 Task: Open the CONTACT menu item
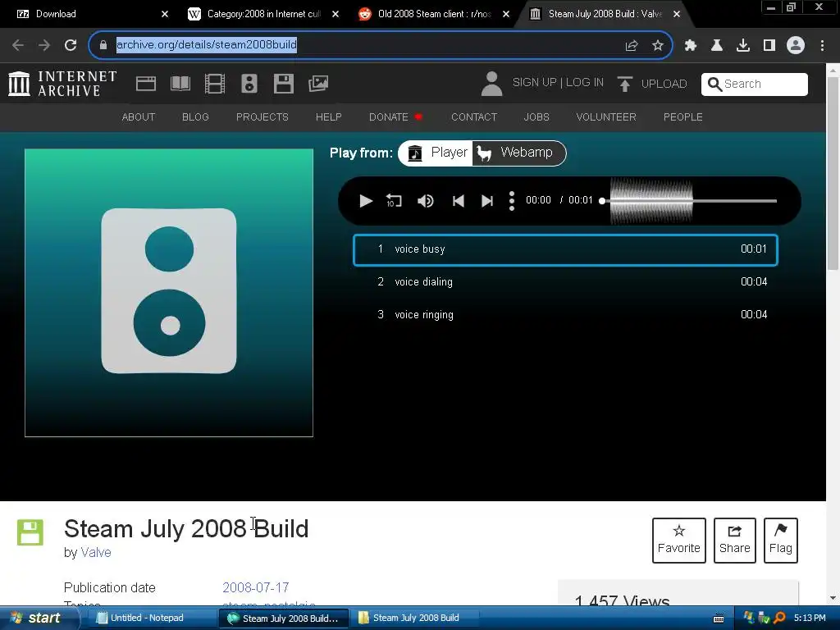coord(474,116)
